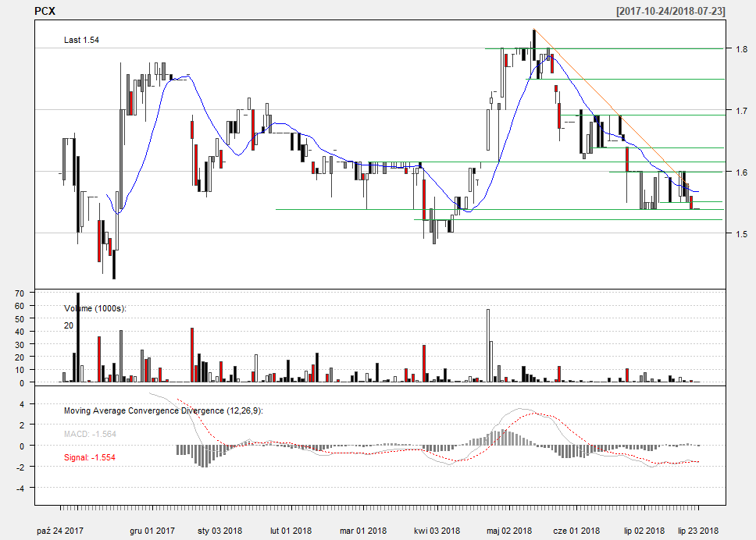The width and height of the screenshot is (756, 540).
Task: Click the MACD: -1.564 value
Action: tap(90, 434)
